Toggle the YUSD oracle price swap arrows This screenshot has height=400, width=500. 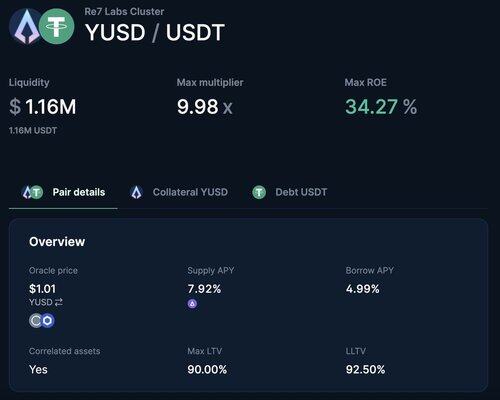pyautogui.click(x=59, y=302)
